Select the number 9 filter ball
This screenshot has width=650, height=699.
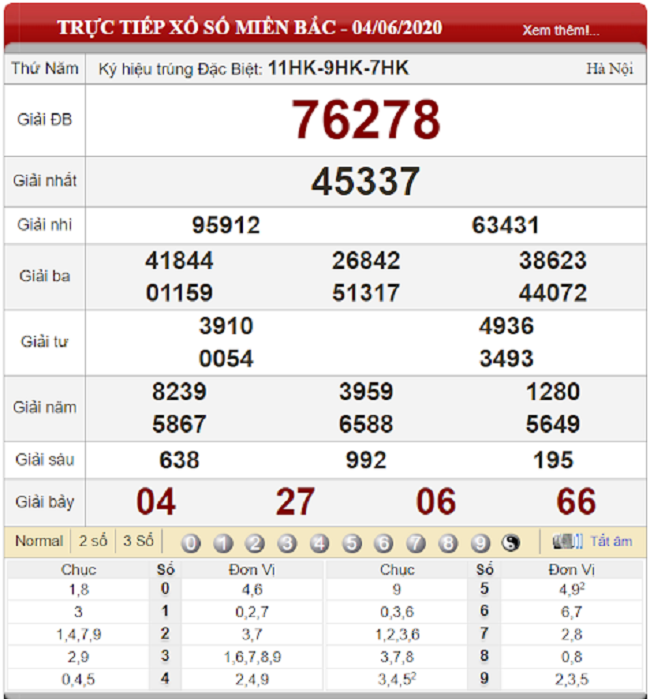480,543
